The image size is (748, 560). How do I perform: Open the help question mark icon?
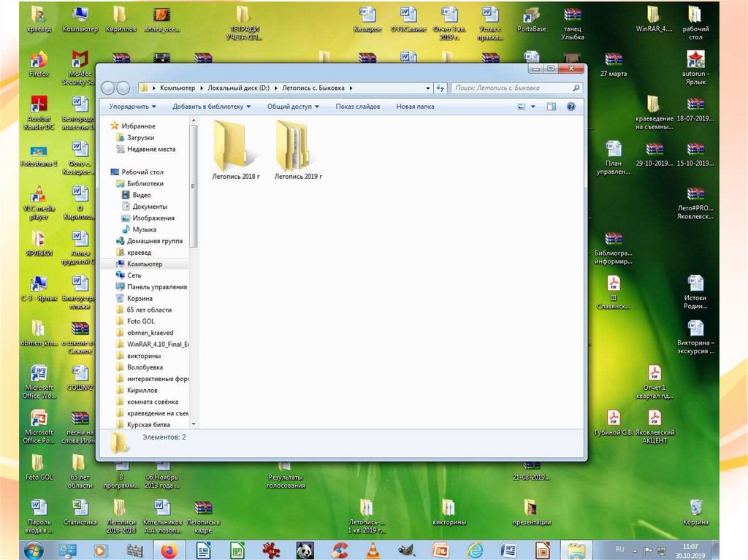tap(570, 107)
